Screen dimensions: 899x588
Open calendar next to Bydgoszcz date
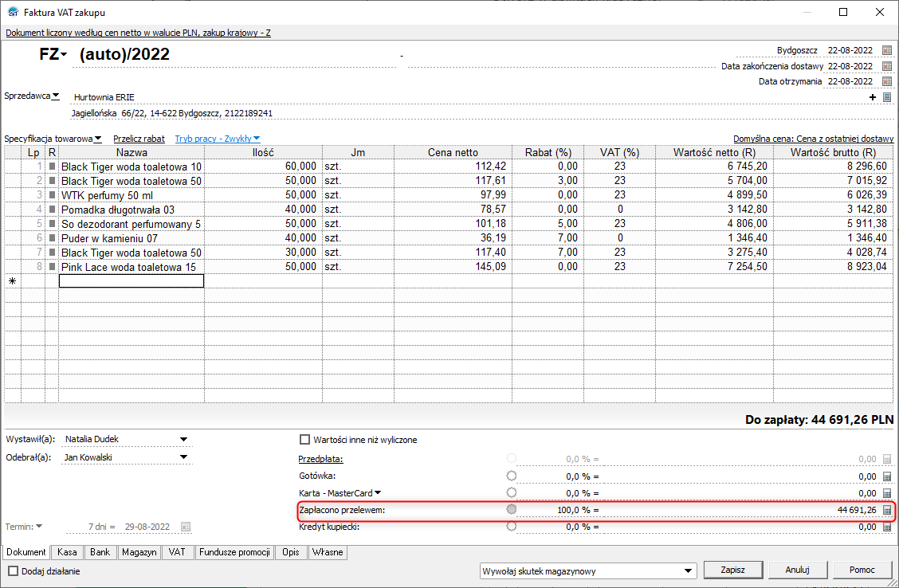tap(887, 50)
